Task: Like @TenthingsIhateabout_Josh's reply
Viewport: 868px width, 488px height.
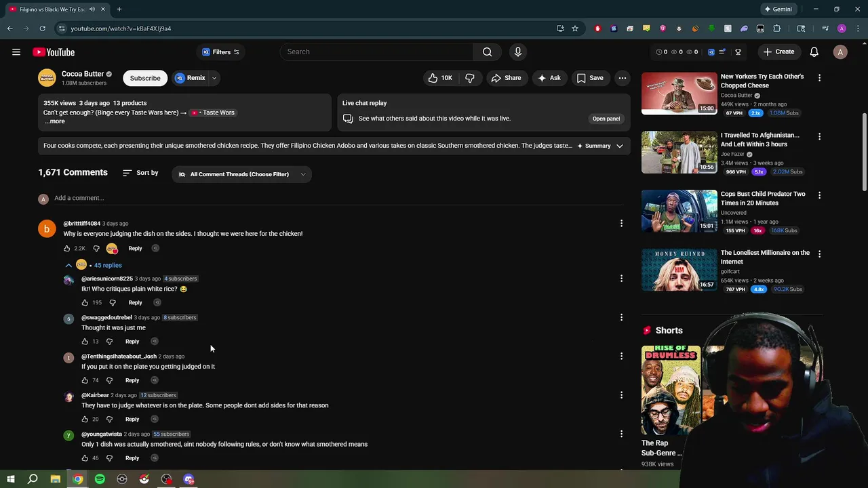Action: 85,380
